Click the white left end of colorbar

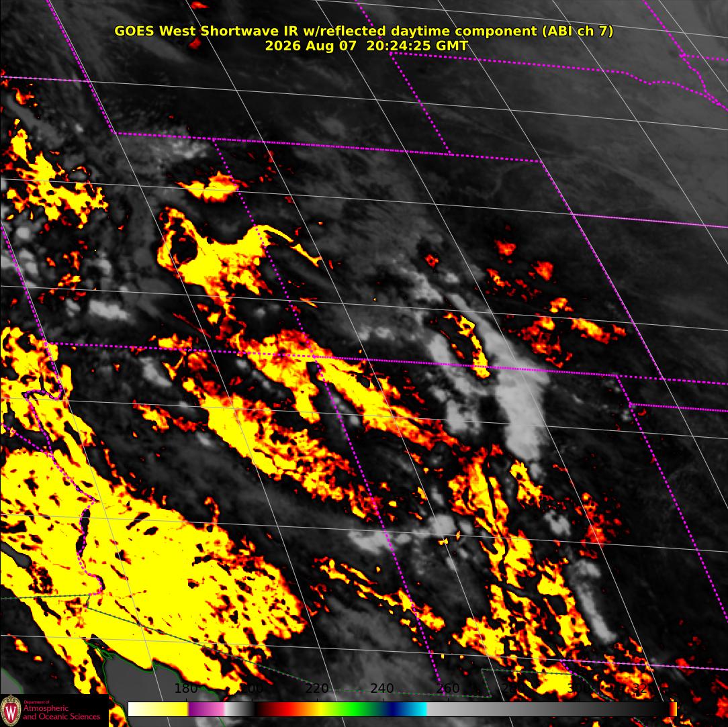139,709
